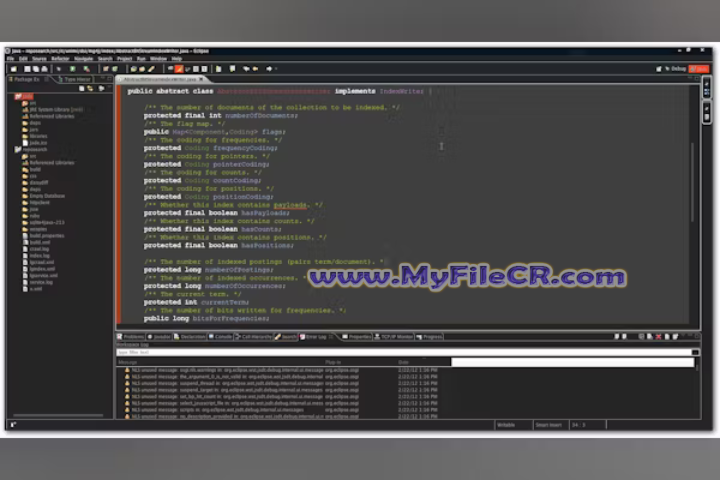
Task: Switch to the TCP/IP Monitor tab
Action: (394, 337)
